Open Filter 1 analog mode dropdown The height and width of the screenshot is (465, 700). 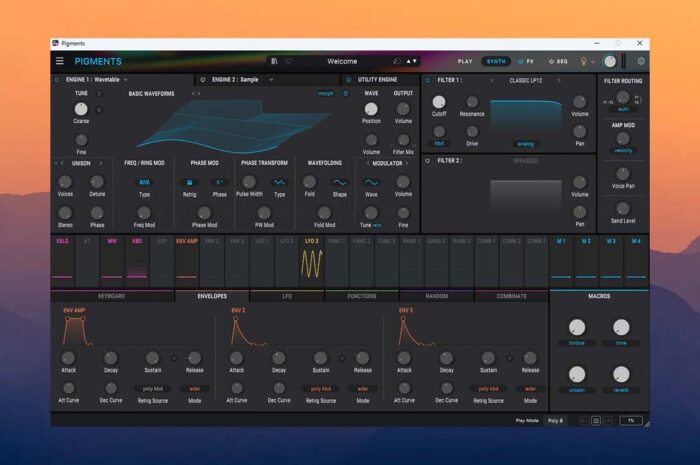(x=525, y=144)
